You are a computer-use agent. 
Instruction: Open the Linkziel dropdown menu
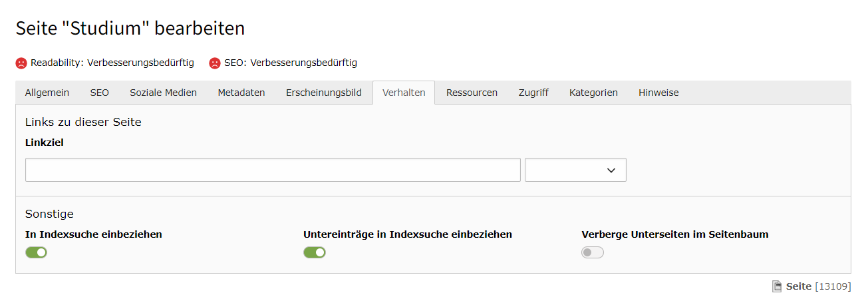[575, 170]
